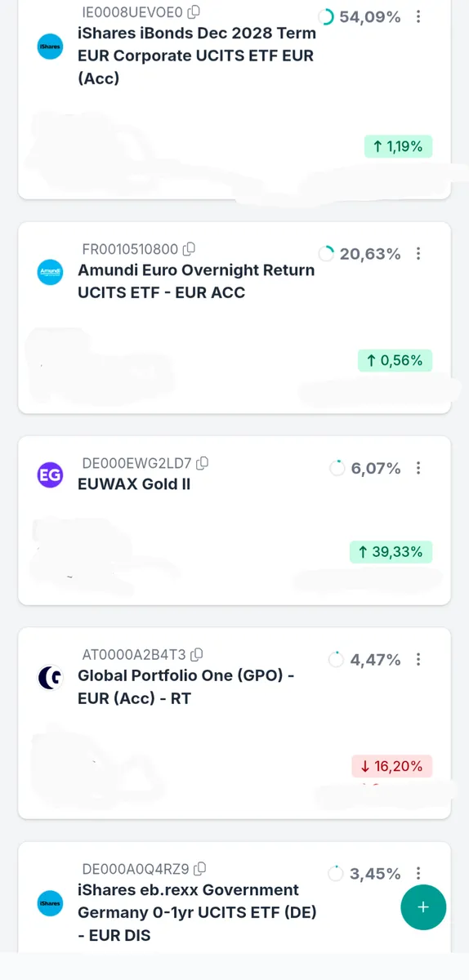Open Amundi Euro Overnight Return ETF details
Viewport: 469px width, 980px height.
[196, 281]
